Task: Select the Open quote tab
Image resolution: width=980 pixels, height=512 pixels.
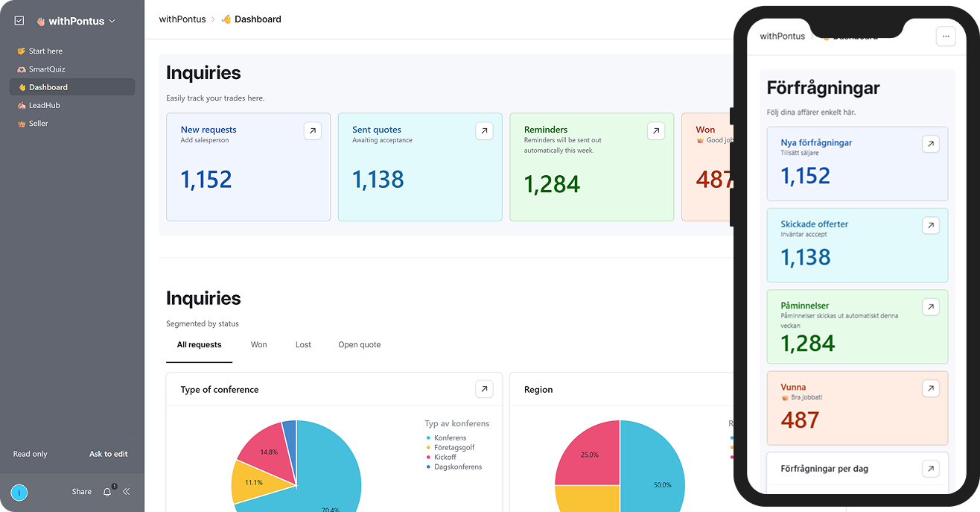Action: point(359,345)
